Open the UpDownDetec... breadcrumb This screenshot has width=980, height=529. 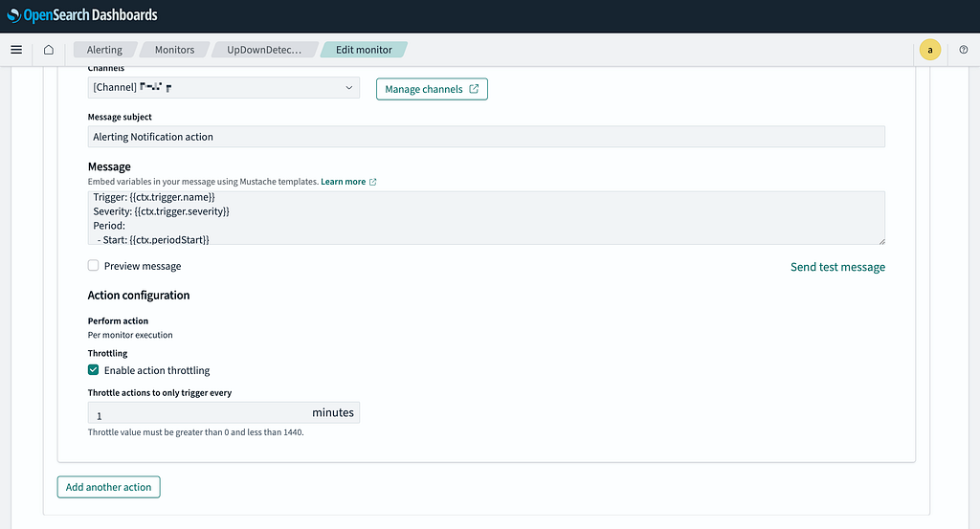(x=264, y=50)
